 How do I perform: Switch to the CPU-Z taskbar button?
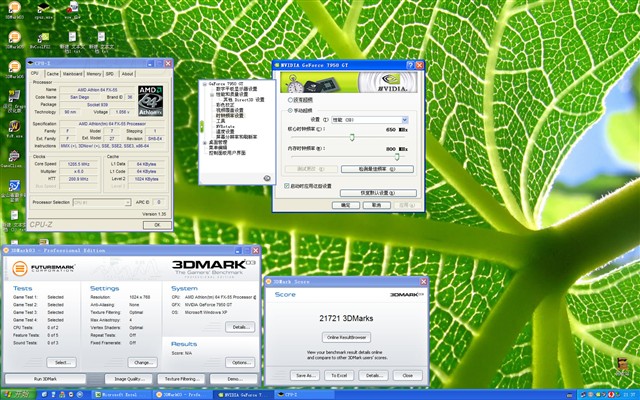tap(304, 395)
